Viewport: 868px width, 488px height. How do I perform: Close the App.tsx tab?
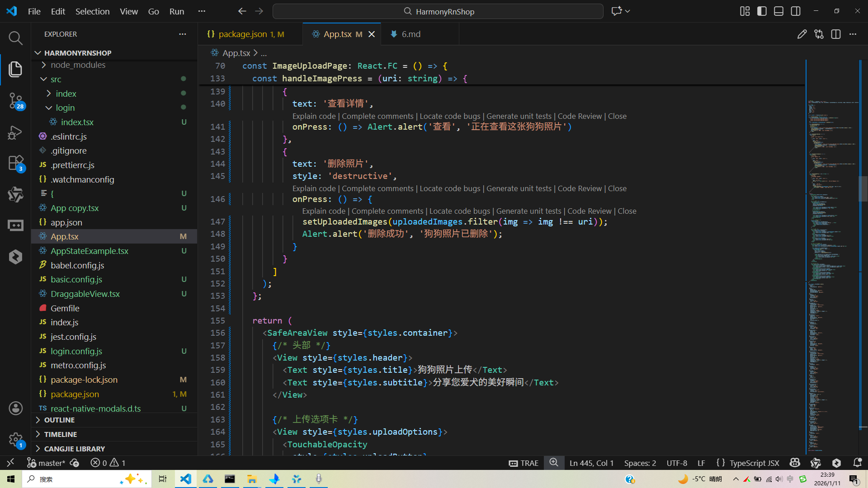point(372,34)
